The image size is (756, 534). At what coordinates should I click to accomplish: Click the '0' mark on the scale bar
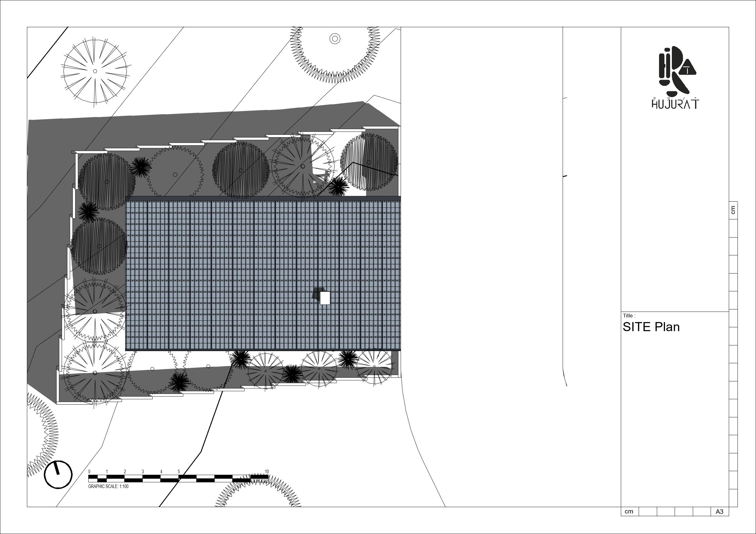tap(89, 471)
